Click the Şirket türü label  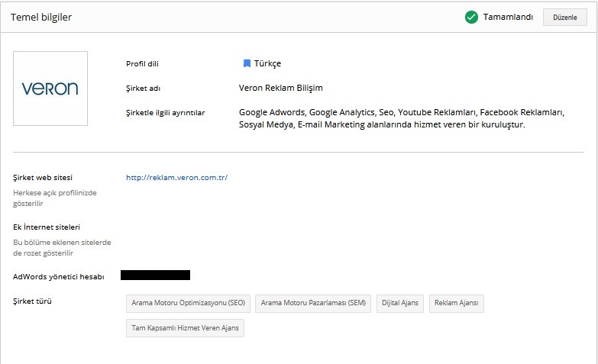32,301
